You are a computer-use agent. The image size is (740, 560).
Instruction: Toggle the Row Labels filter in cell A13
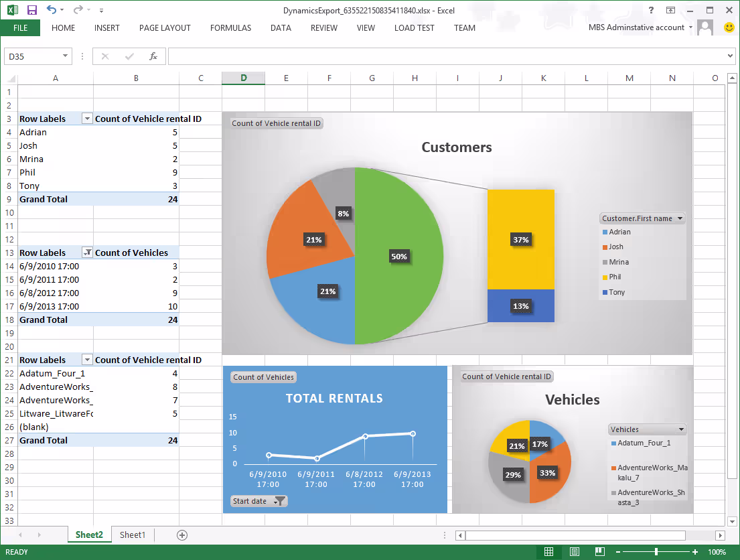pyautogui.click(x=86, y=253)
